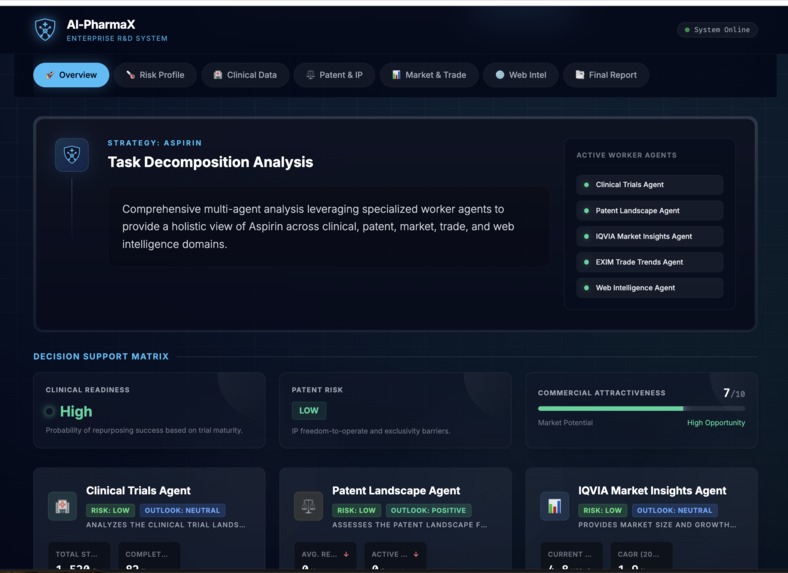Click the Risk Profile tab icon
Viewport: 788px width, 573px height.
[x=130, y=75]
